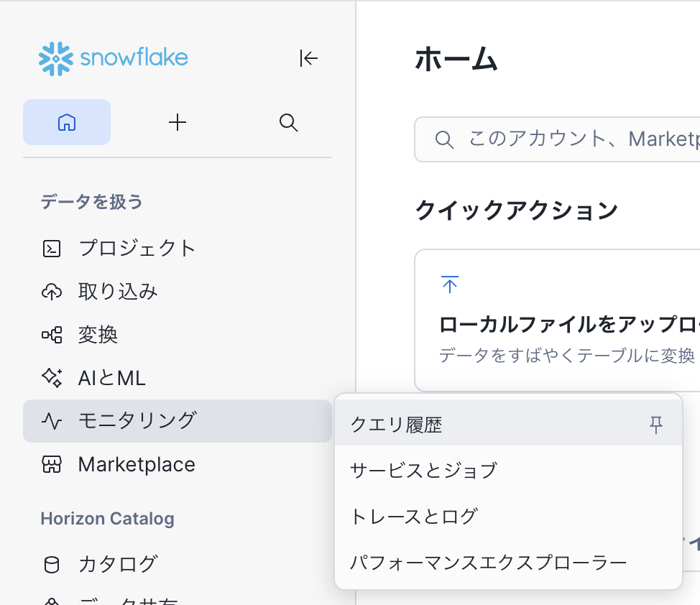Click the 変換 transformation icon
This screenshot has width=700, height=605.
click(52, 335)
